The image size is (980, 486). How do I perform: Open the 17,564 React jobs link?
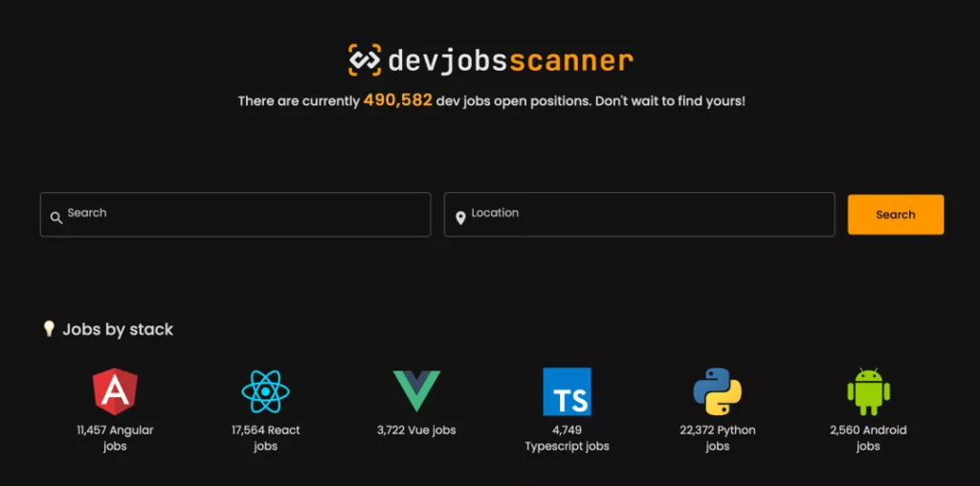click(266, 438)
